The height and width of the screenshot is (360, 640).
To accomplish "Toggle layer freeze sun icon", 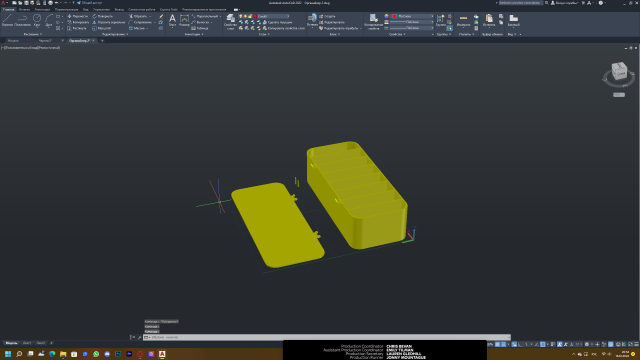I will click(245, 16).
